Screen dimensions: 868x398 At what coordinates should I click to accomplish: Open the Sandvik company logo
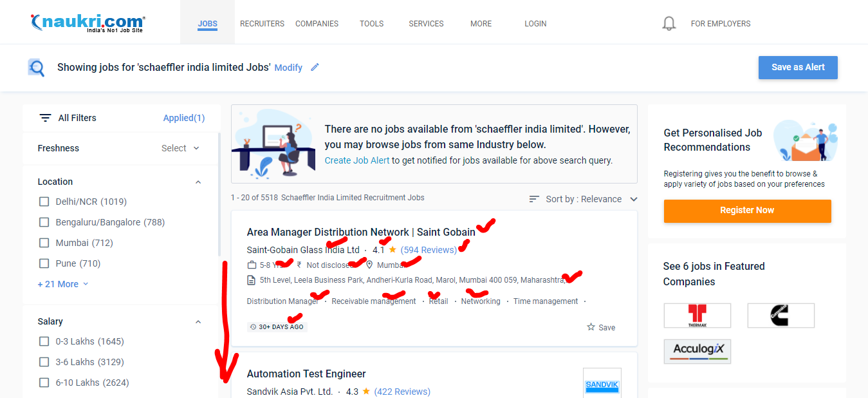(x=602, y=384)
